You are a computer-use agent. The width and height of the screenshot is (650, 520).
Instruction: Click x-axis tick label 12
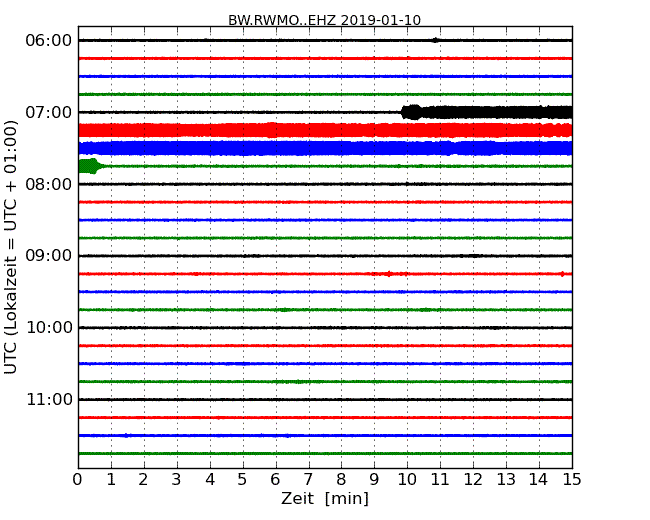pyautogui.click(x=473, y=480)
